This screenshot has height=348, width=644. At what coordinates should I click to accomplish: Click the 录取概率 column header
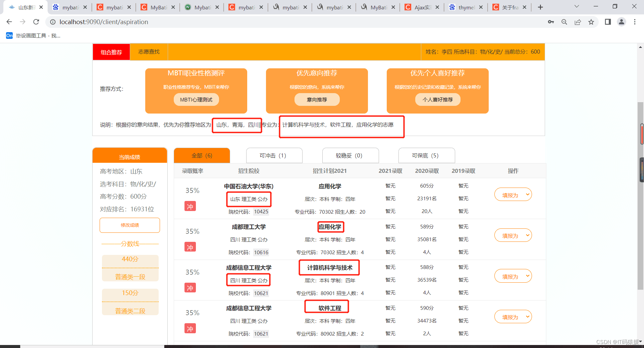(193, 171)
